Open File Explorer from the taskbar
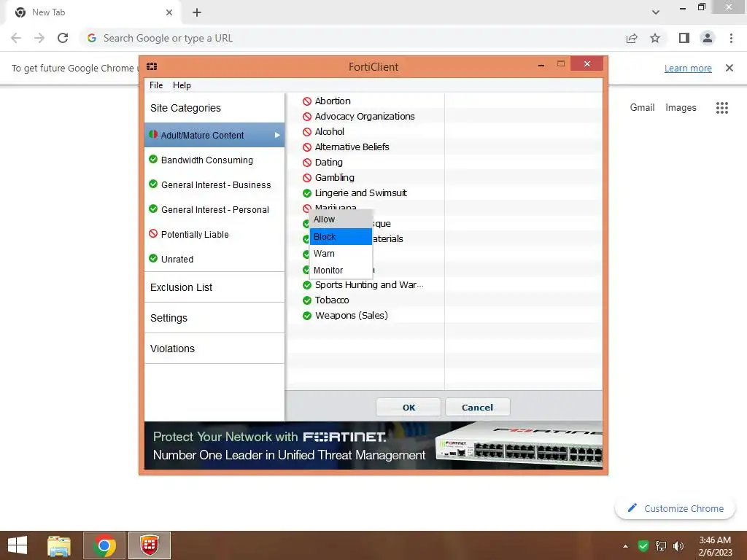747x560 pixels. 59,545
